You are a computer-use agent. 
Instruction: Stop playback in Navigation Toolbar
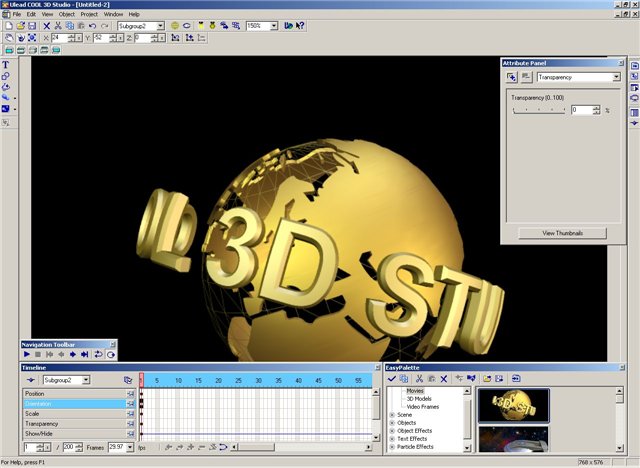coord(38,354)
